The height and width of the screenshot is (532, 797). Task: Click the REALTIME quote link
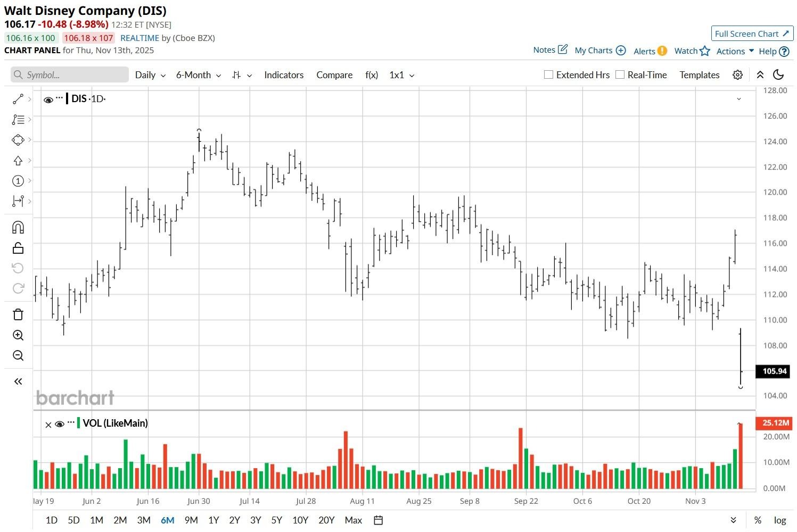(x=139, y=38)
